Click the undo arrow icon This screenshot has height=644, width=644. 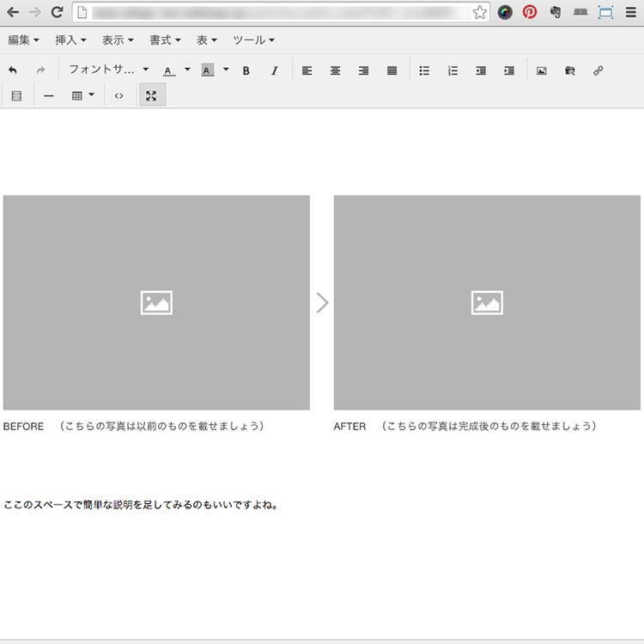point(13,70)
